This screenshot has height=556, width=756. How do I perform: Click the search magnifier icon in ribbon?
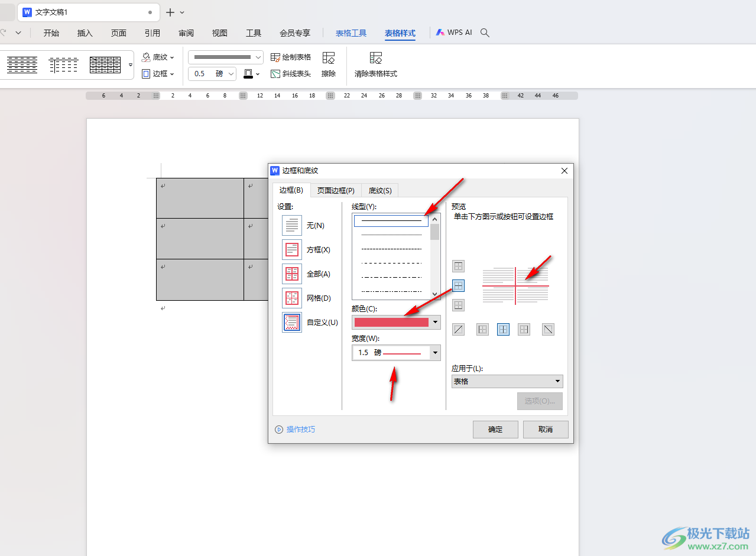click(485, 33)
